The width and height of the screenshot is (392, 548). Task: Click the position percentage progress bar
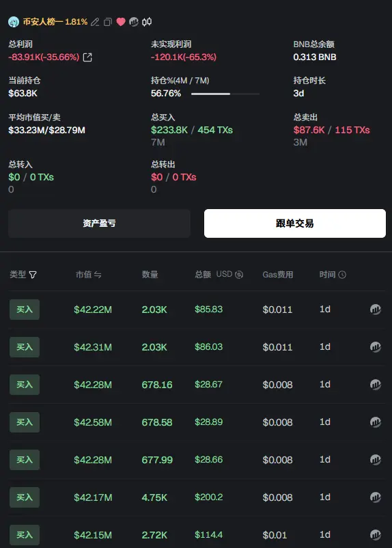tap(225, 94)
